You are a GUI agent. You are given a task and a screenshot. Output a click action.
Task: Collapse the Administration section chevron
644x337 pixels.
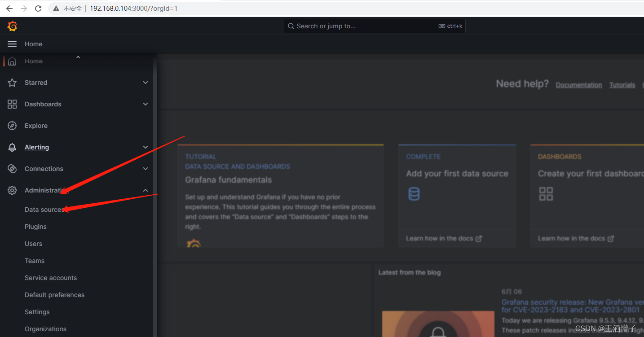coord(145,190)
